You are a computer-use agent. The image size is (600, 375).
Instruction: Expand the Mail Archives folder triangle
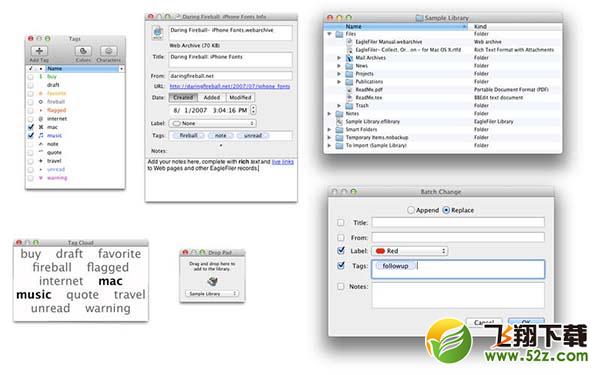[x=339, y=58]
